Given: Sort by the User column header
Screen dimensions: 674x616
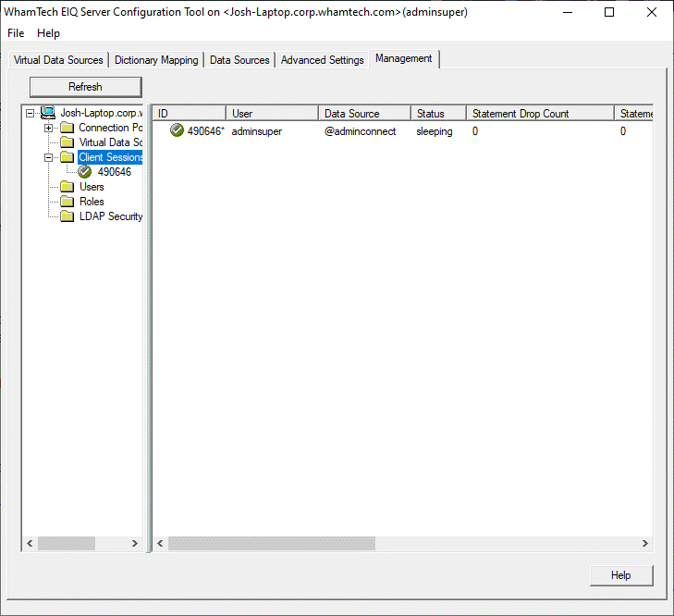Looking at the screenshot, I should tap(272, 114).
